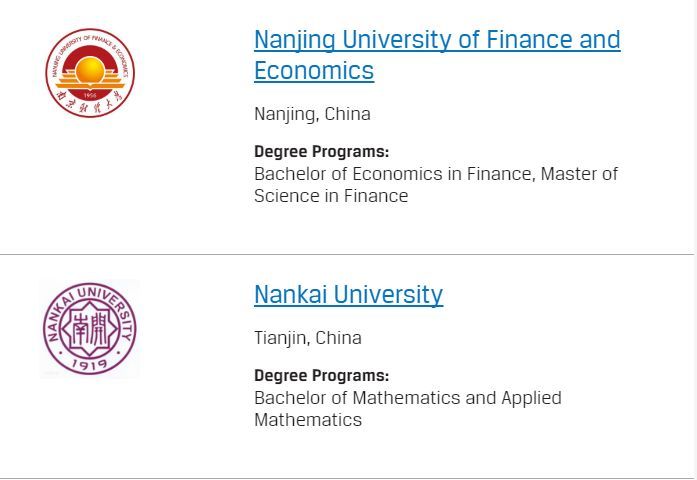Open the Nankai University link
Image resolution: width=697 pixels, height=480 pixels.
point(348,295)
